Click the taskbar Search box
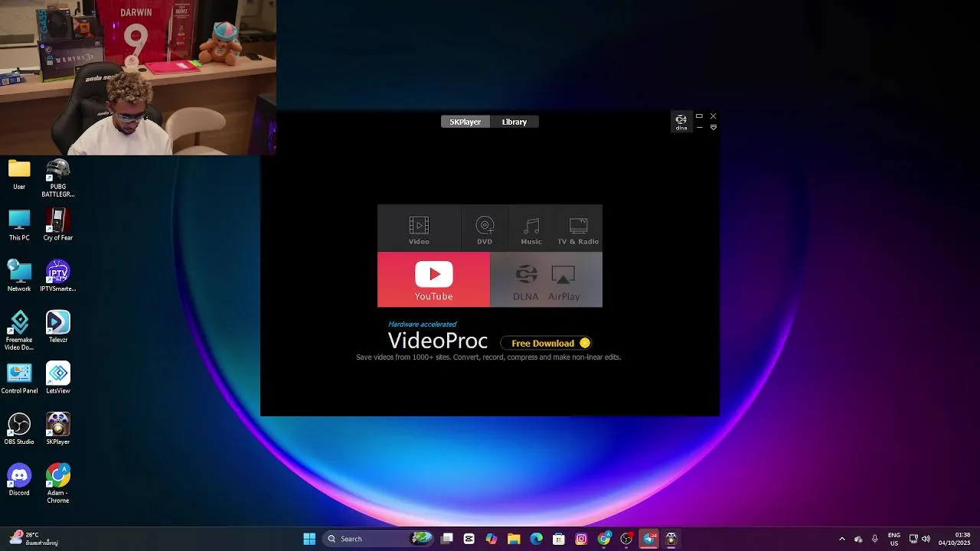980x551 pixels. click(379, 539)
